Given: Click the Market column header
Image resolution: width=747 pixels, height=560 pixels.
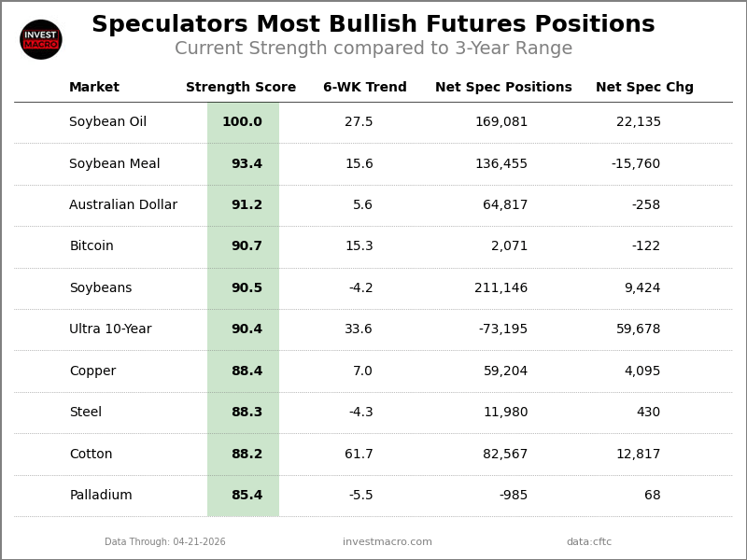Looking at the screenshot, I should click(94, 88).
